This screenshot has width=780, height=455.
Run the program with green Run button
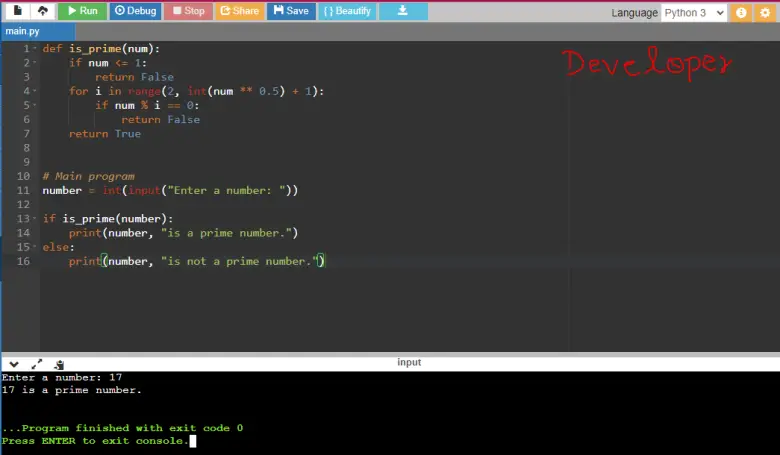pos(82,11)
